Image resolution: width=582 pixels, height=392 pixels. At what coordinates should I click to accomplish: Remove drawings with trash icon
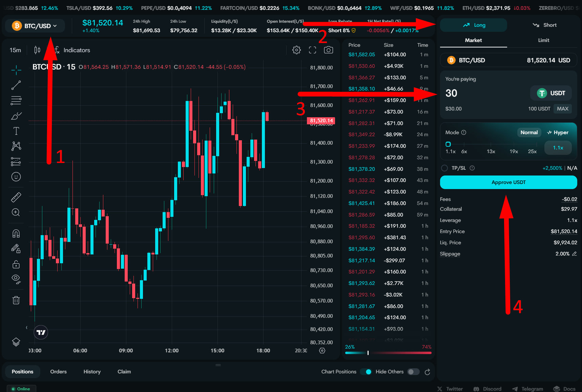[x=16, y=300]
